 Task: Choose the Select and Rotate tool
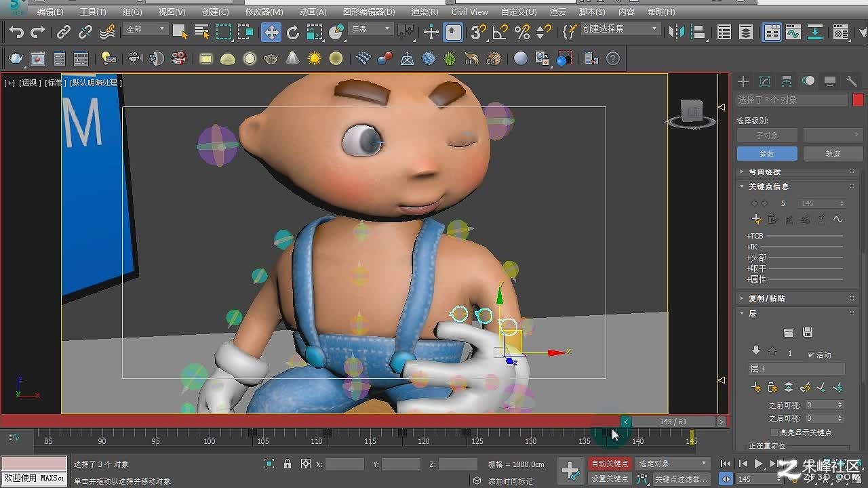tap(293, 32)
